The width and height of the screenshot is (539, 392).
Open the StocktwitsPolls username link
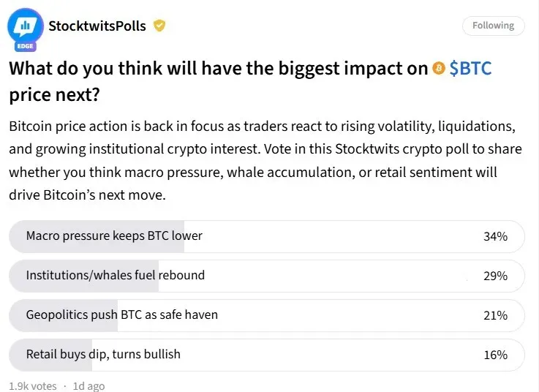pos(97,26)
